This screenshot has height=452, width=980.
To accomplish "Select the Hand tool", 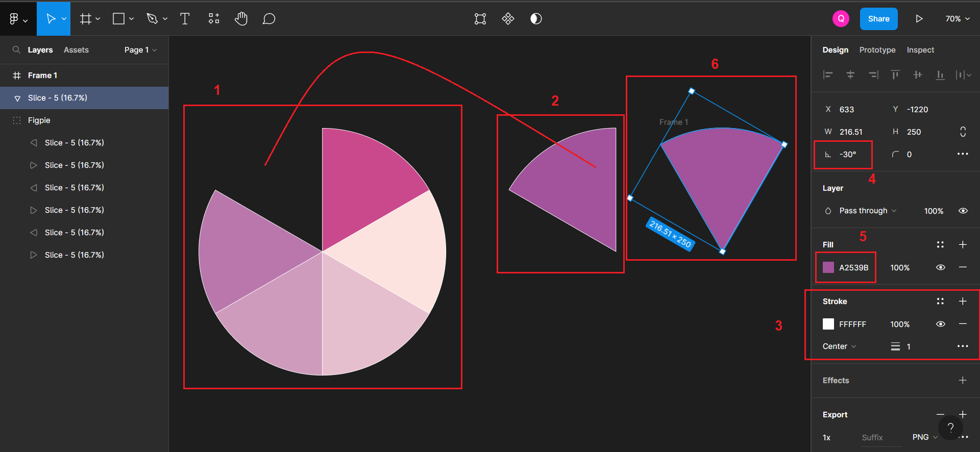I will tap(241, 19).
